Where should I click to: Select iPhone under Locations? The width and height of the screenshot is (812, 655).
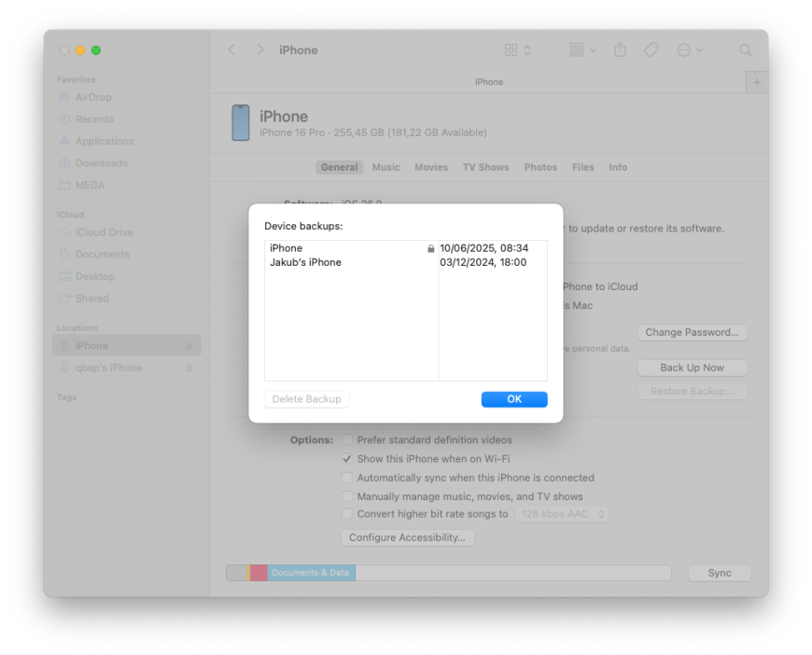pos(126,345)
